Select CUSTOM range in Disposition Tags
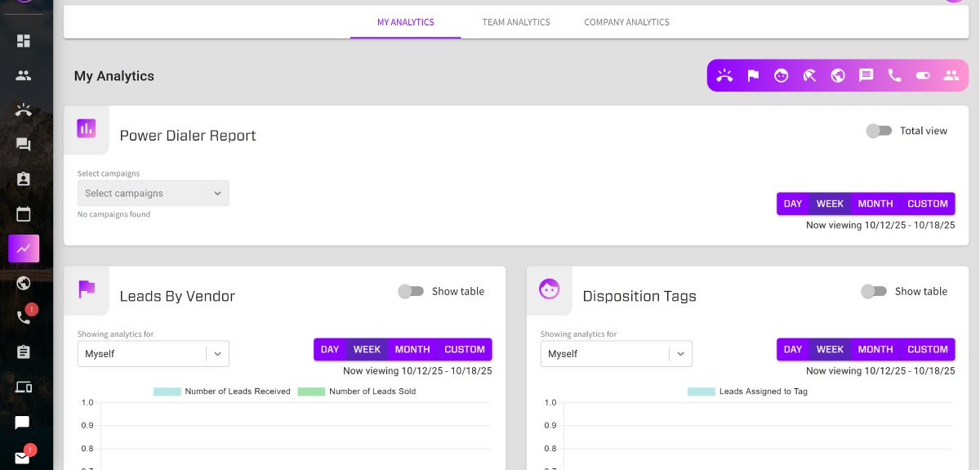980x470 pixels. [928, 349]
